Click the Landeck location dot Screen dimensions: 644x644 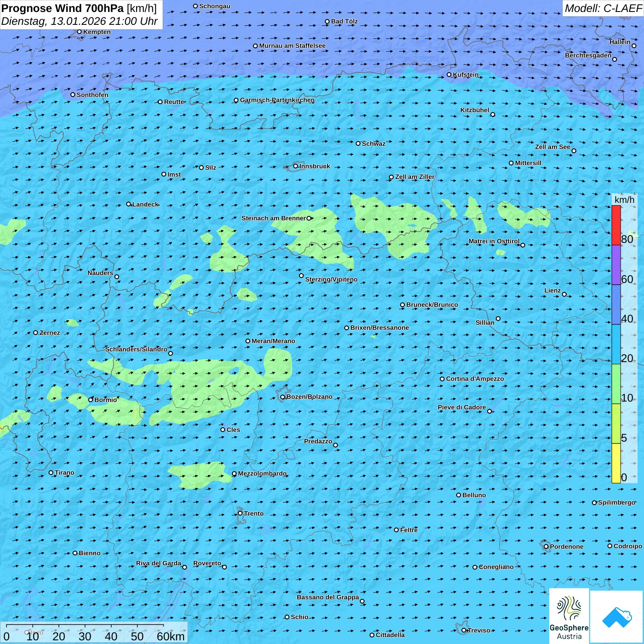(128, 204)
